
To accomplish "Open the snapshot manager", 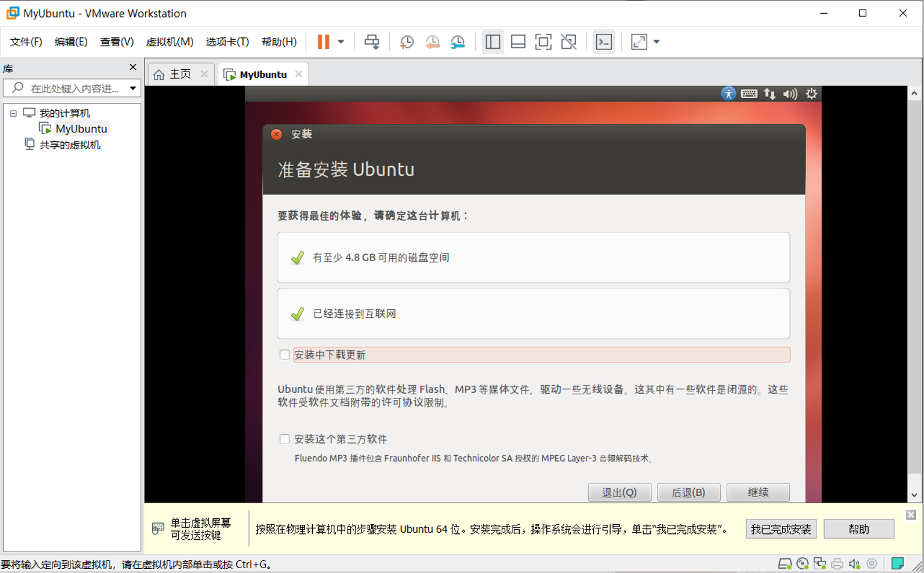I will point(457,42).
